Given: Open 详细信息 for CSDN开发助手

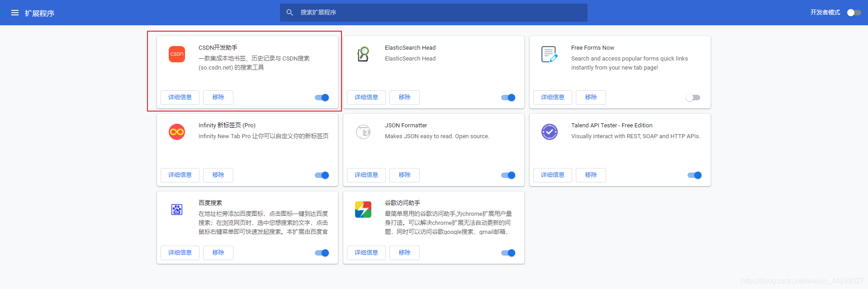Looking at the screenshot, I should (180, 98).
